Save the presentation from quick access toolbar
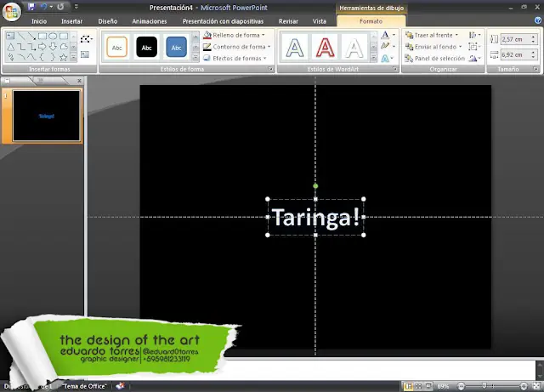Screen dimensions: 544x392 click(x=31, y=7)
